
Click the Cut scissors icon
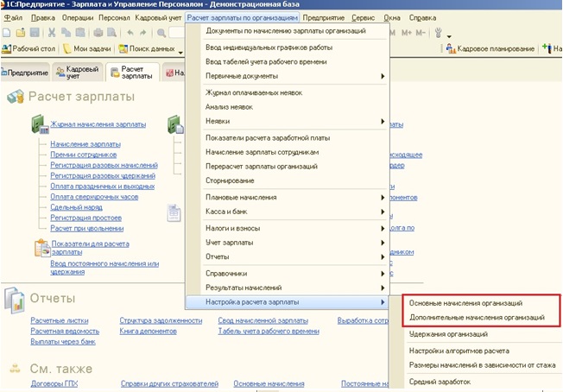tap(52, 33)
